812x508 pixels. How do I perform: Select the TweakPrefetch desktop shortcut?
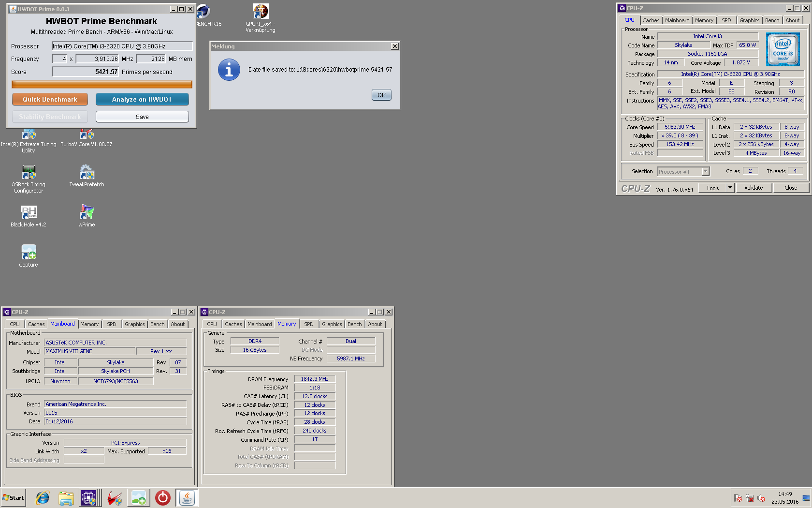click(x=87, y=176)
